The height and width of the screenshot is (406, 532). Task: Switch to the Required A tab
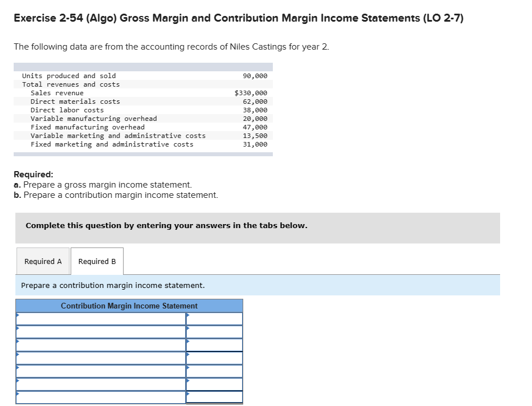(43, 261)
